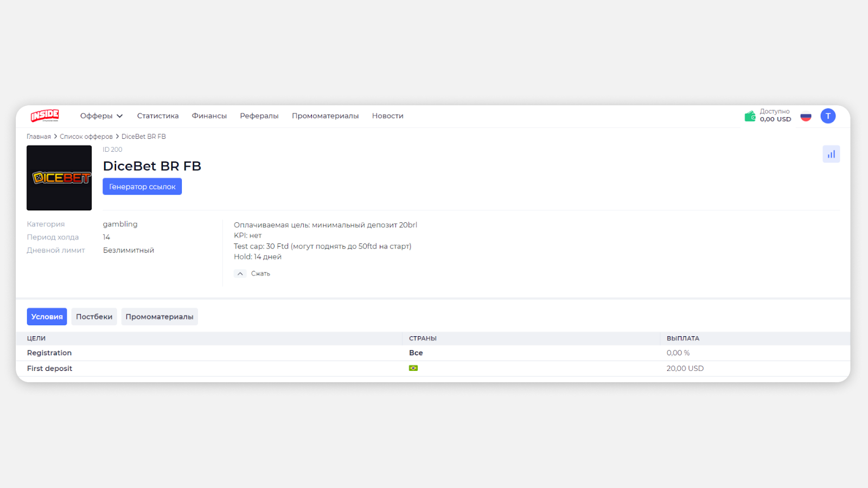Image resolution: width=868 pixels, height=488 pixels.
Task: Click the First deposit goal row
Action: (x=433, y=369)
